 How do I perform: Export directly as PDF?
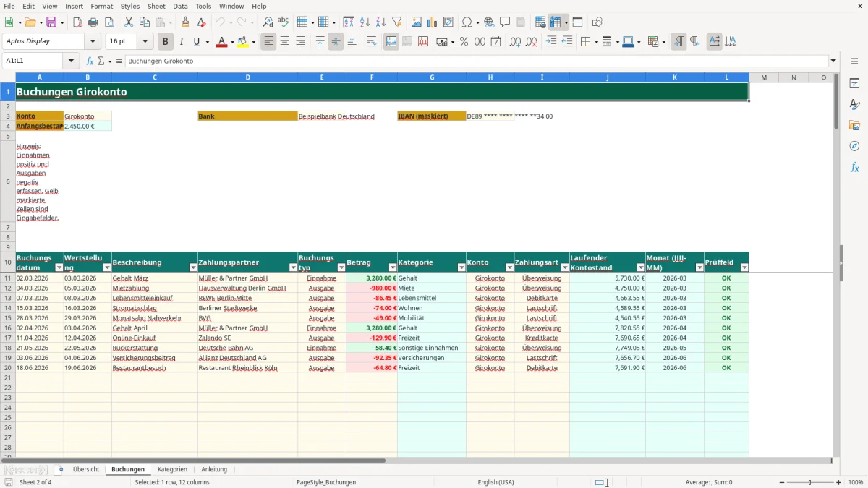click(77, 22)
